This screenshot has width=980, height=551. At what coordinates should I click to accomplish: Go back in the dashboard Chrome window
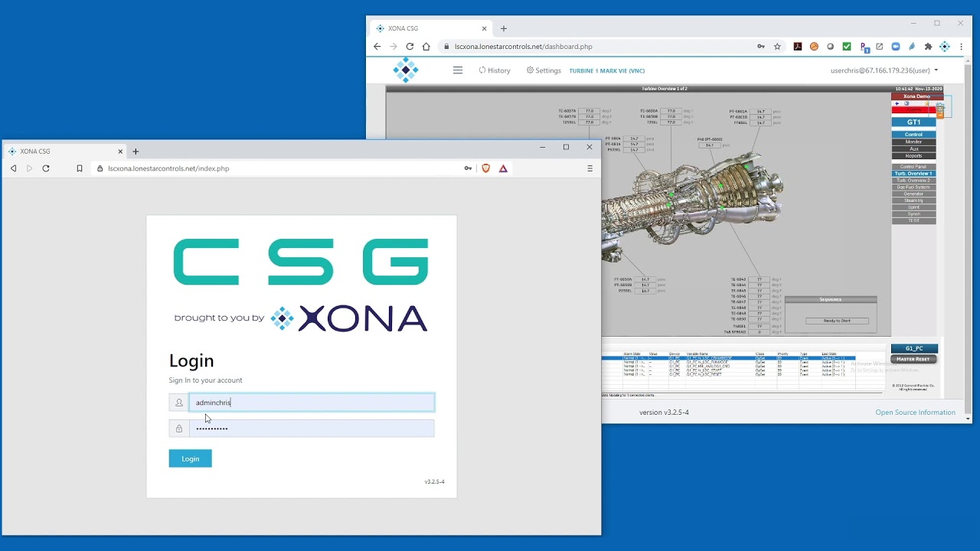click(377, 47)
